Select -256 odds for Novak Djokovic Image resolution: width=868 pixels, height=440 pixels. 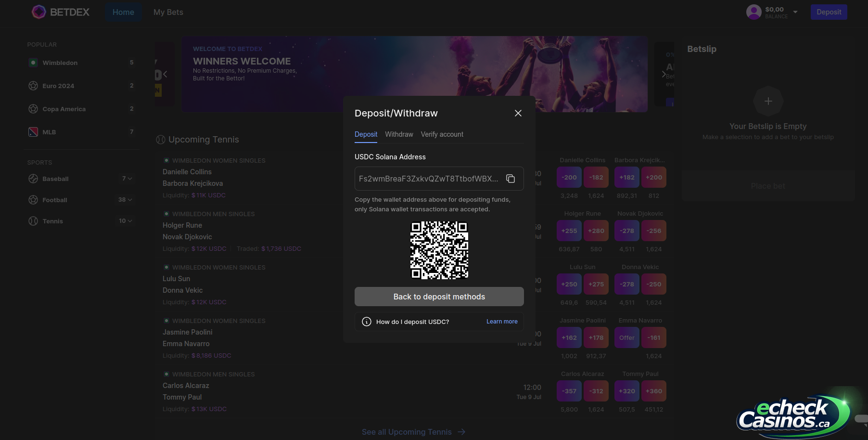654,231
